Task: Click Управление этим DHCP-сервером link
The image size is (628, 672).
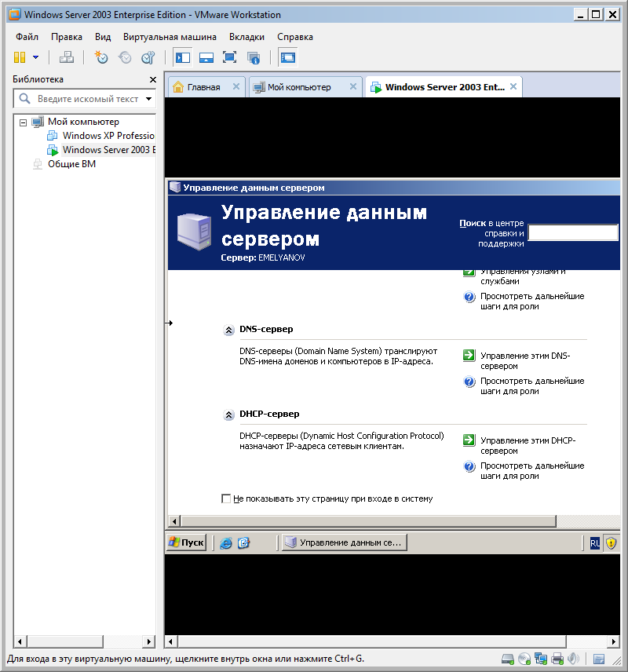Action: pos(528,446)
